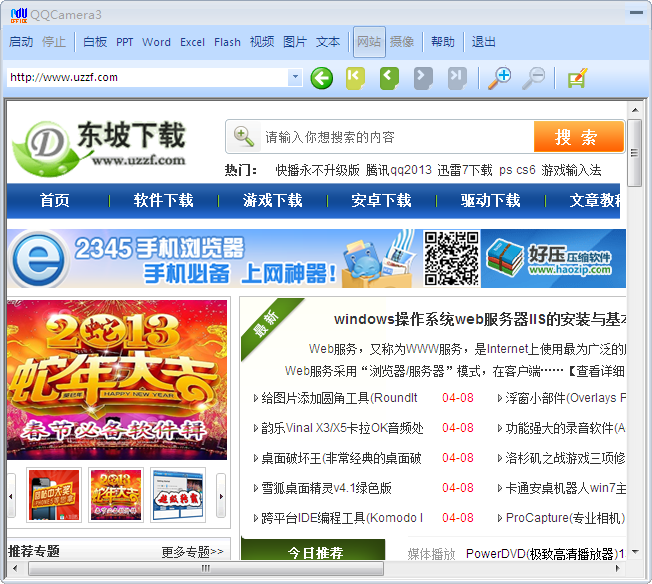
Task: Select 网站 mode
Action: point(369,42)
